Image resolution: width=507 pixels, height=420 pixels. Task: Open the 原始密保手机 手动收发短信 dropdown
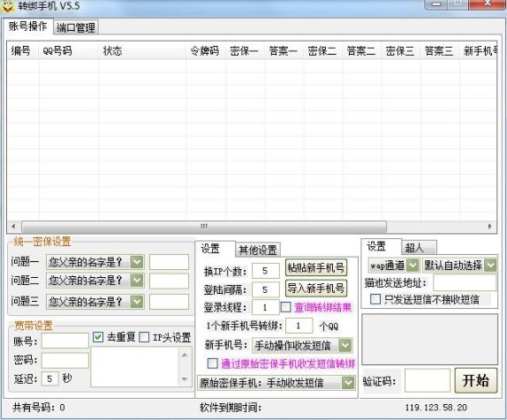(348, 383)
